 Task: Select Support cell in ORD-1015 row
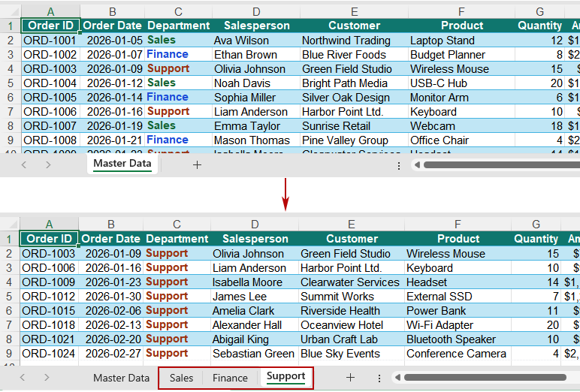point(177,311)
